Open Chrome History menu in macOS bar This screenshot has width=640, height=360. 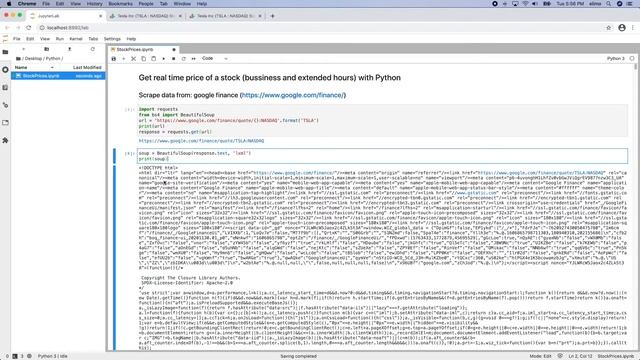94,4
